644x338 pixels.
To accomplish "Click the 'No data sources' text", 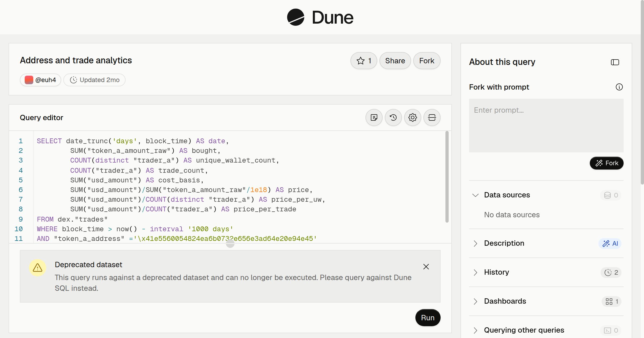I will [x=512, y=215].
